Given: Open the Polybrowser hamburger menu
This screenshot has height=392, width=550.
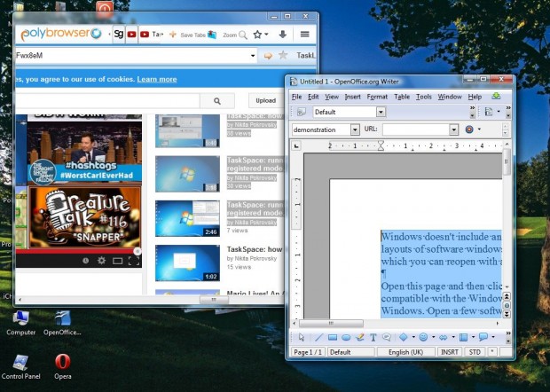Looking at the screenshot, I should (305, 34).
